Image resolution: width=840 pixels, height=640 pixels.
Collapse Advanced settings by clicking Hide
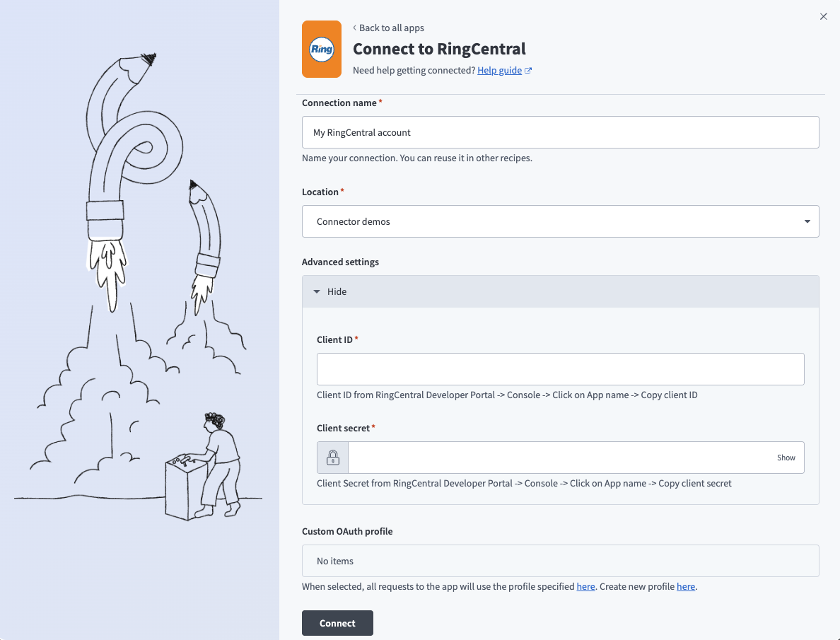coord(337,291)
